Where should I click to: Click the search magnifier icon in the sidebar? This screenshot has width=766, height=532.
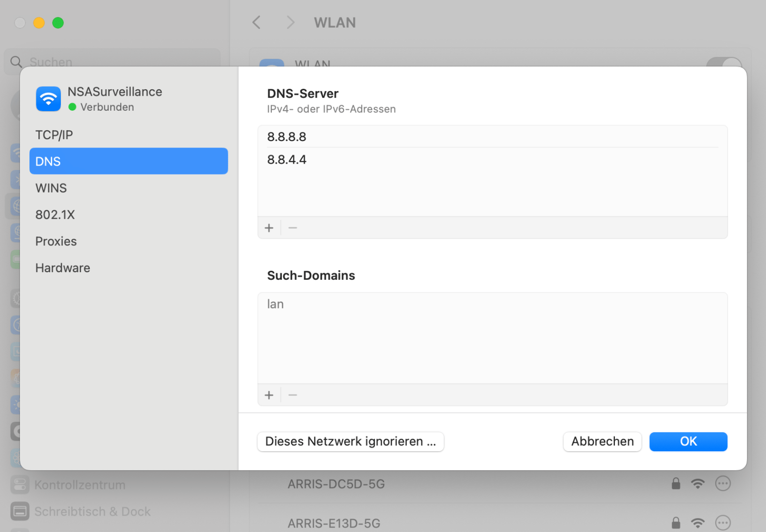point(16,62)
